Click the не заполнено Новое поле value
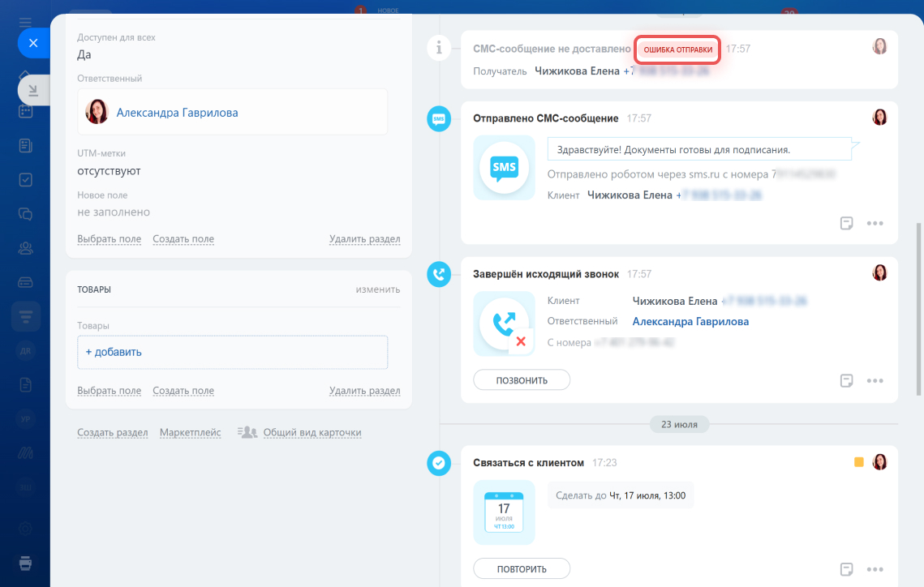This screenshot has width=924, height=587. [113, 212]
